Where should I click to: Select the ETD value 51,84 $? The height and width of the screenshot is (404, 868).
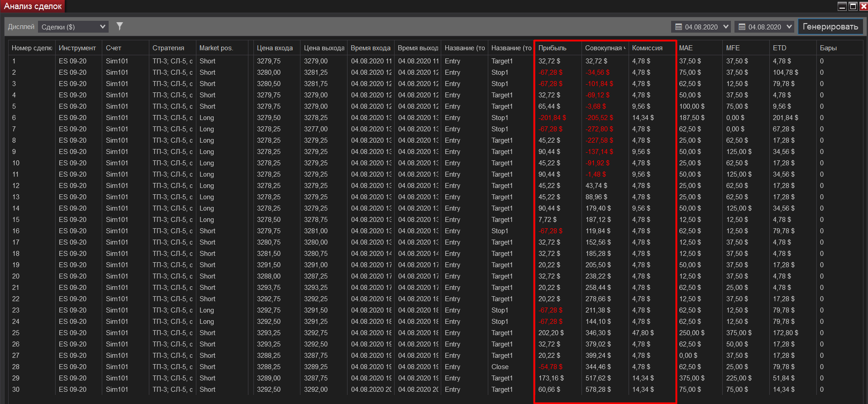coord(784,378)
